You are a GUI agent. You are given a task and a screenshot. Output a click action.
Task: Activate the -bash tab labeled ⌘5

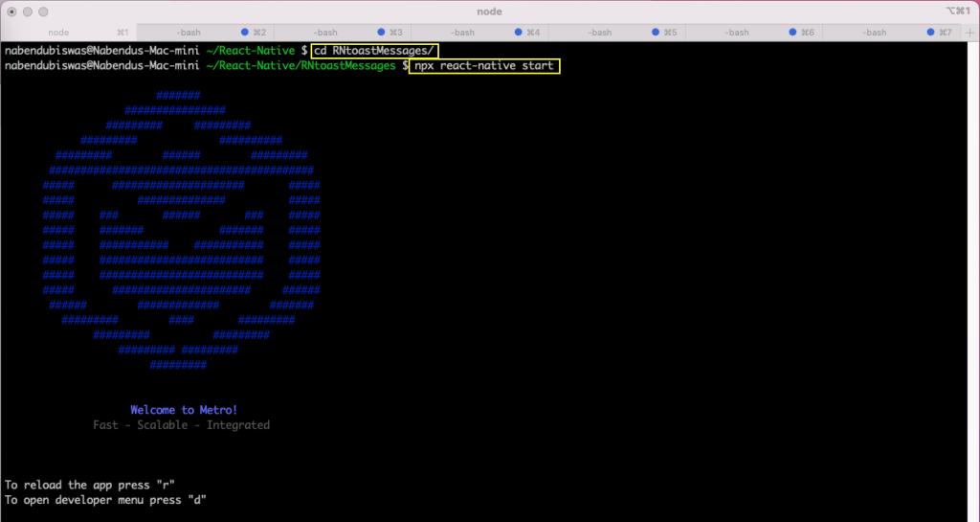tap(599, 33)
